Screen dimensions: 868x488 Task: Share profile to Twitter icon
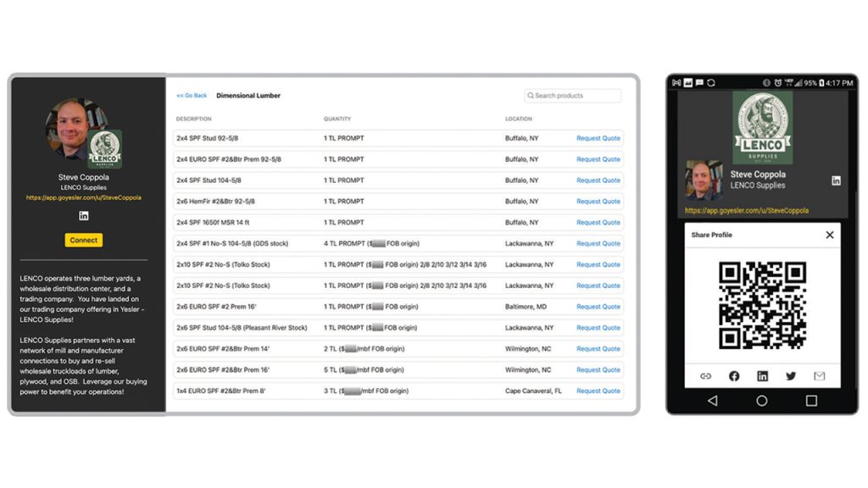pyautogui.click(x=791, y=376)
